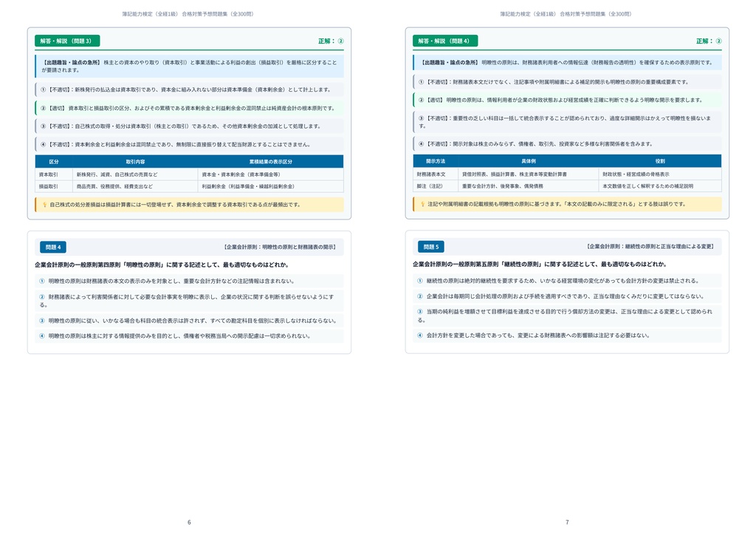
Task: Click explanation ③【不適切】自己株式の取得・処分
Action: tap(189, 126)
